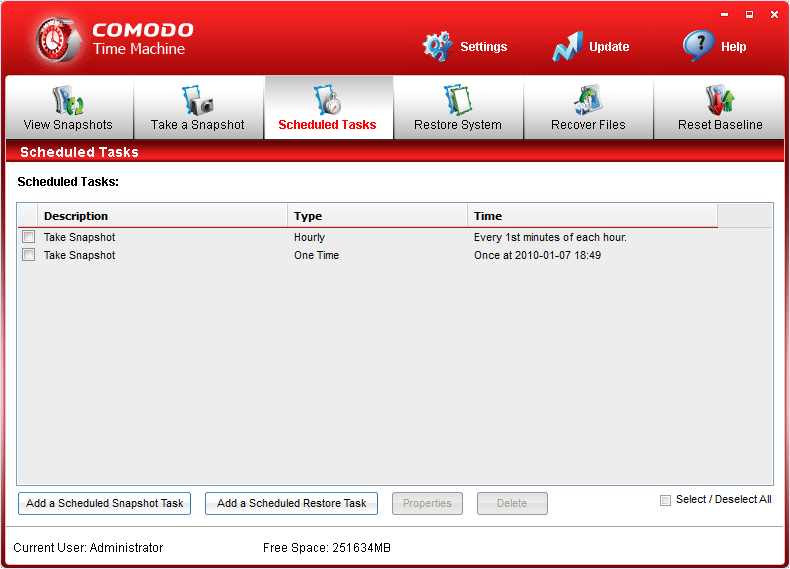The width and height of the screenshot is (790, 569).
Task: Click 'Once at 2010-01-07 18:49' text
Action: click(537, 256)
